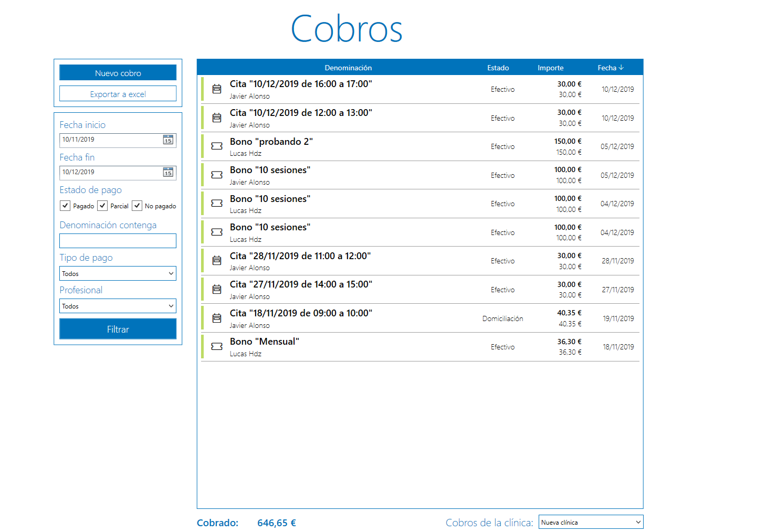This screenshot has width=777, height=532.
Task: Click the calendar icon beside Cita "18/11/2019 de 09:00 a 10:00"
Action: coord(217,318)
